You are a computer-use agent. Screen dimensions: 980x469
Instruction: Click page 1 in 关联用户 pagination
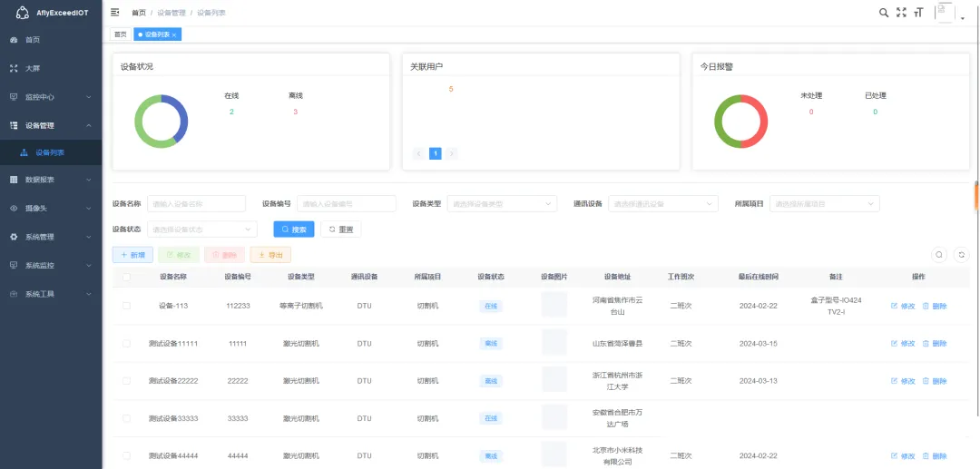click(435, 153)
